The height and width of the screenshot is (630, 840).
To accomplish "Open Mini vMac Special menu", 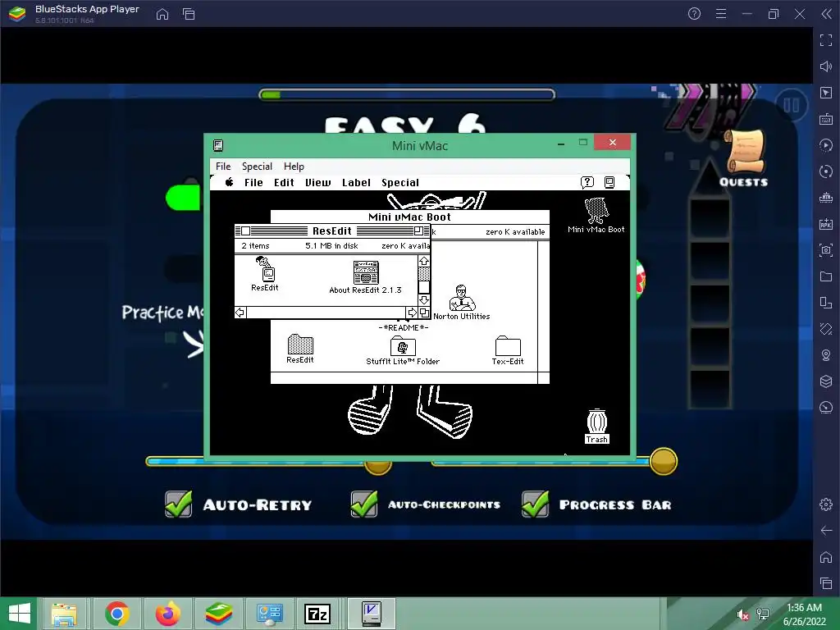I will pyautogui.click(x=257, y=166).
